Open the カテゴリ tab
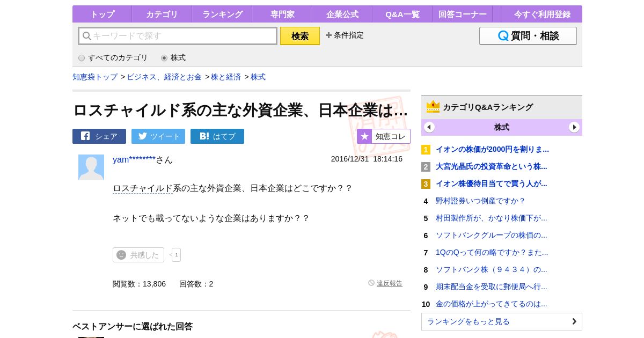Screen dimensions: 644x338 click(162, 14)
